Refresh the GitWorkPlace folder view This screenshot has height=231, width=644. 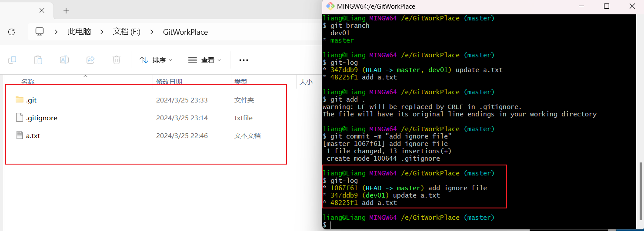(12, 32)
